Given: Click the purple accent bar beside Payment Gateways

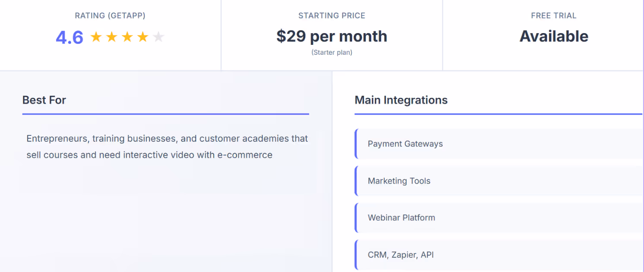Looking at the screenshot, I should [356, 144].
